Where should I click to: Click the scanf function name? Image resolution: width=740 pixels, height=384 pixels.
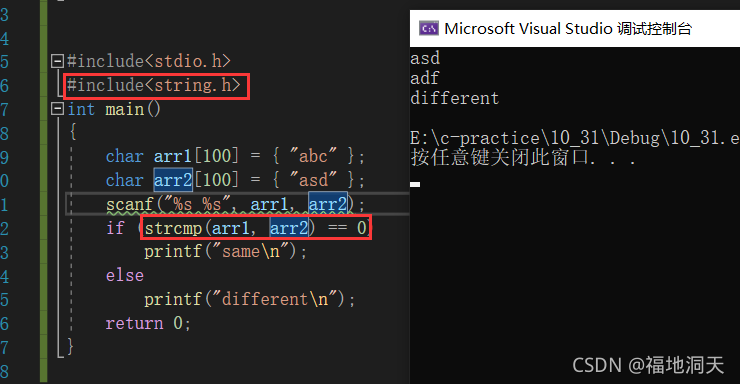pos(130,205)
